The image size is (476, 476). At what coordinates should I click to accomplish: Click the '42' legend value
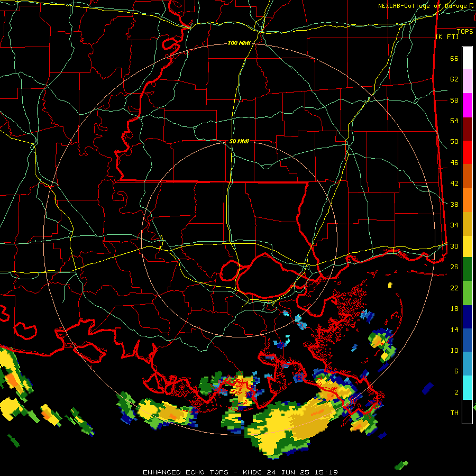coord(454,184)
